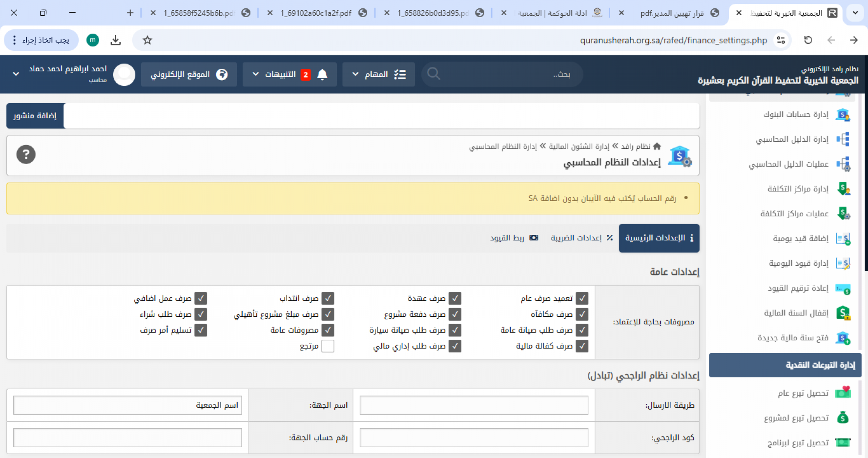
Task: Bookmark page with the star icon
Action: pyautogui.click(x=148, y=40)
